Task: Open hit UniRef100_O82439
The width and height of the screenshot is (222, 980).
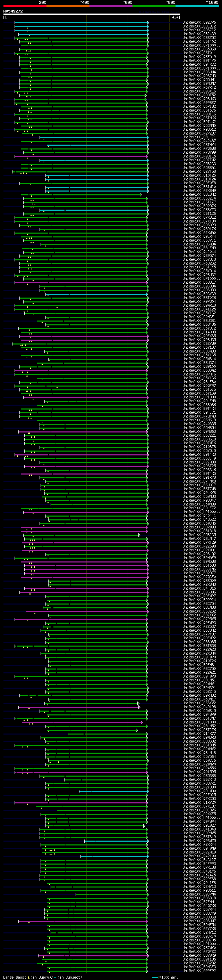Action: [x=199, y=34]
